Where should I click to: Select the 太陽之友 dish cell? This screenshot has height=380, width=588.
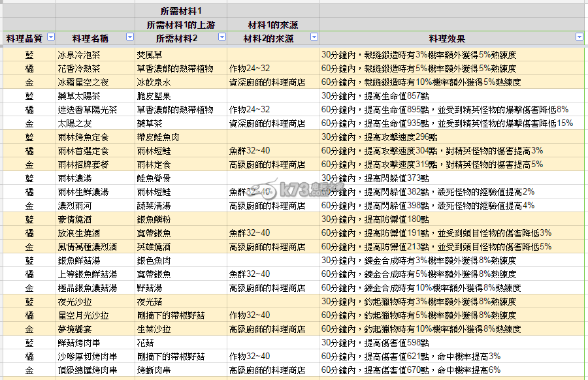pyautogui.click(x=74, y=123)
